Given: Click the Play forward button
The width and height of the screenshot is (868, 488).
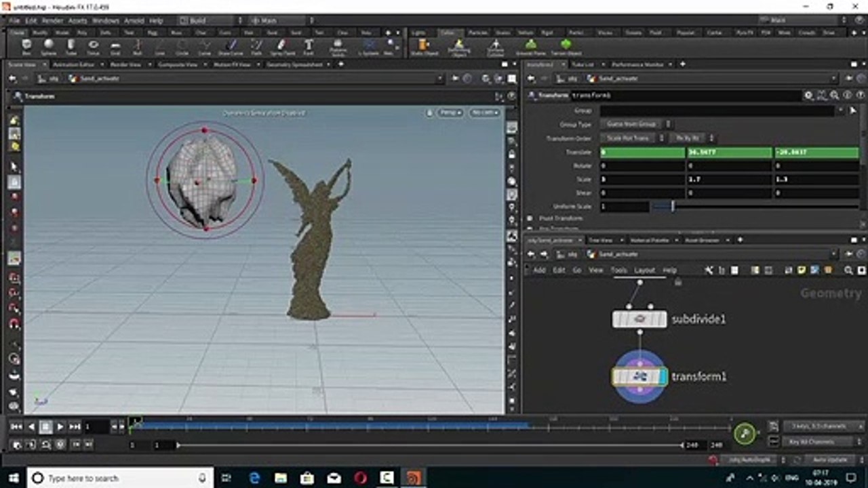Looking at the screenshot, I should pos(60,426).
